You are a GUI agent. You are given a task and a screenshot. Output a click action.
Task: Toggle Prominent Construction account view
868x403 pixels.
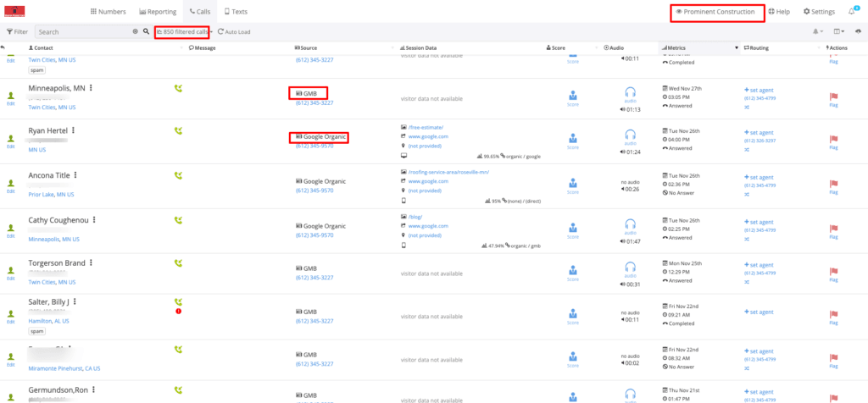pyautogui.click(x=704, y=12)
